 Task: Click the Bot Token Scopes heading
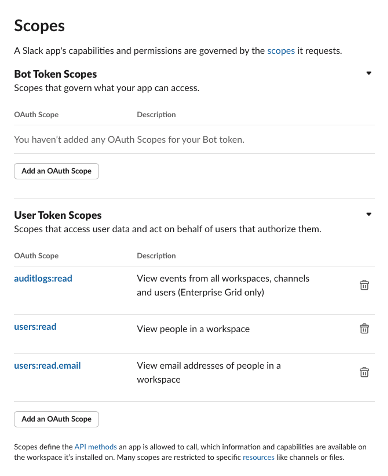pos(55,74)
